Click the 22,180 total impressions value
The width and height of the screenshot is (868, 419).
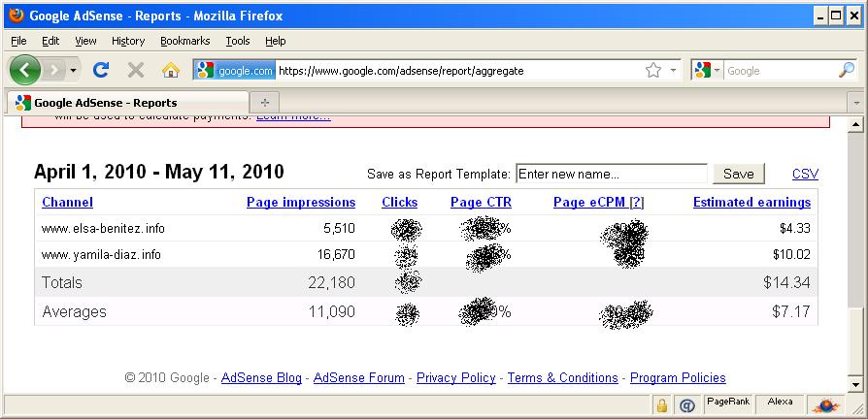pyautogui.click(x=332, y=282)
